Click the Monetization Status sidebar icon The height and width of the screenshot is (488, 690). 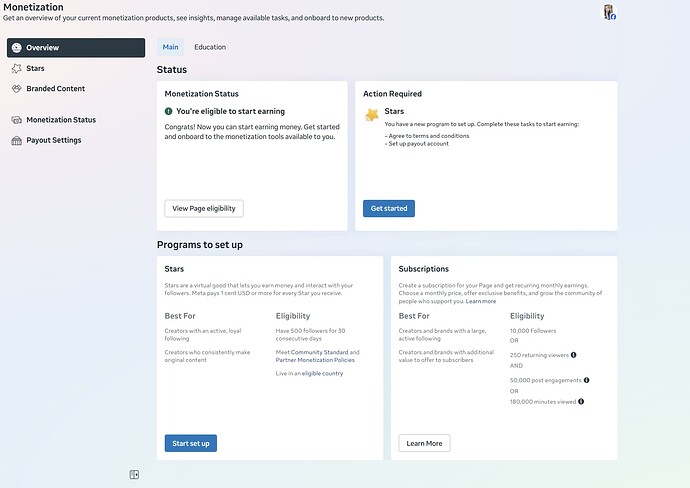(x=16, y=120)
